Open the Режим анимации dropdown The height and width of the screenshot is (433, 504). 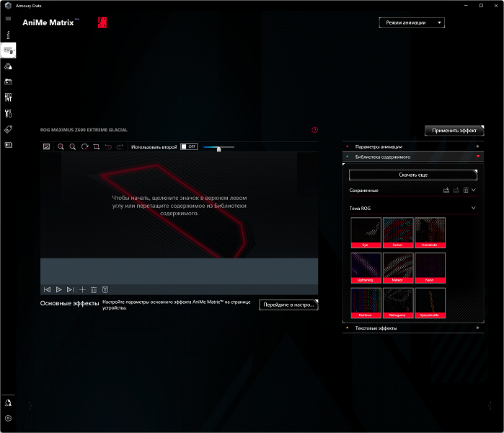[412, 23]
